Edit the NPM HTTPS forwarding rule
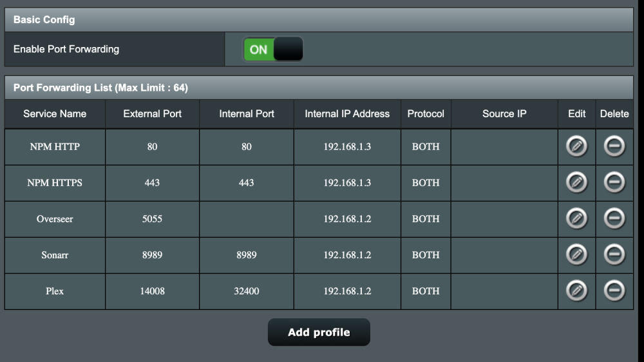This screenshot has height=362, width=644. 576,182
